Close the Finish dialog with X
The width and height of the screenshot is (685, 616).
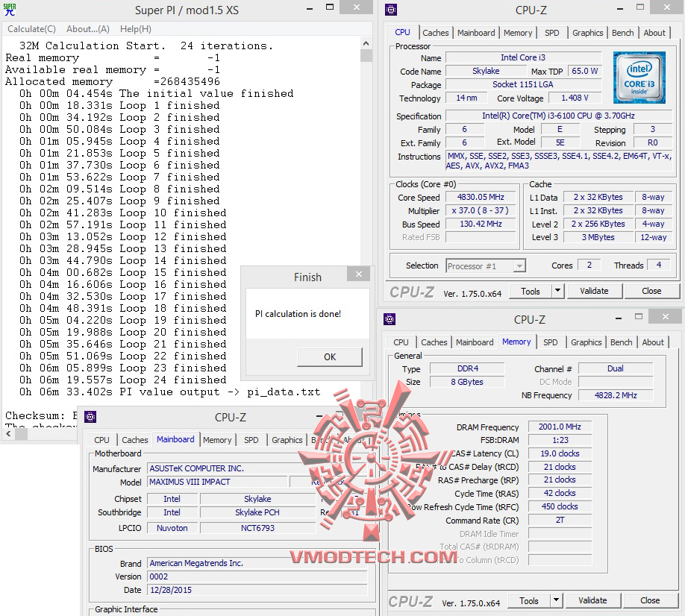tap(359, 274)
